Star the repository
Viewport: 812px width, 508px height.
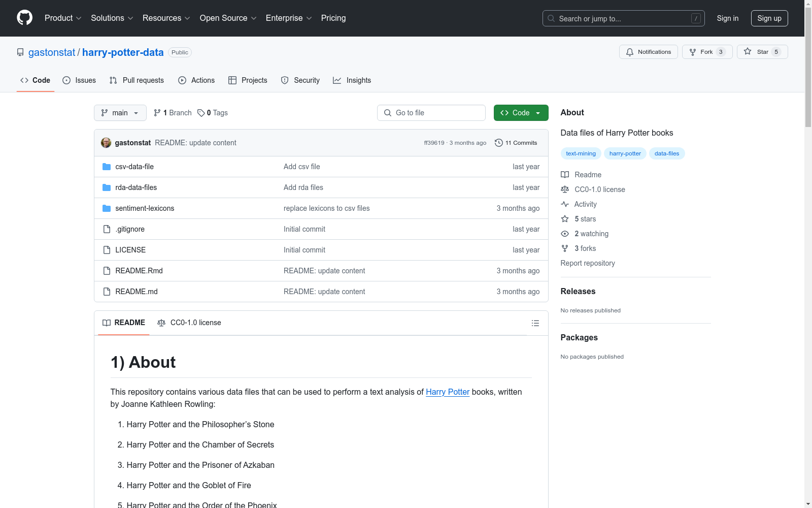tap(762, 52)
